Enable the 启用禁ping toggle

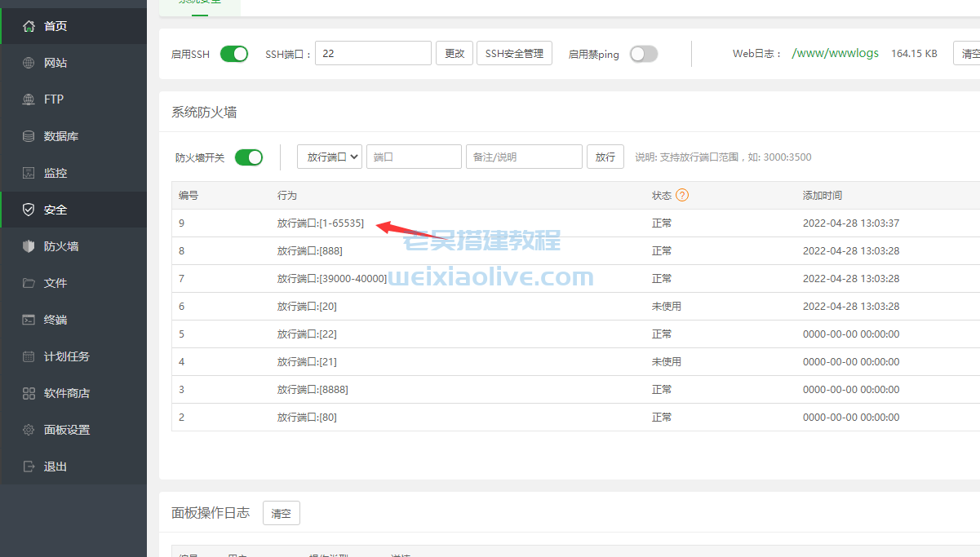coord(644,53)
